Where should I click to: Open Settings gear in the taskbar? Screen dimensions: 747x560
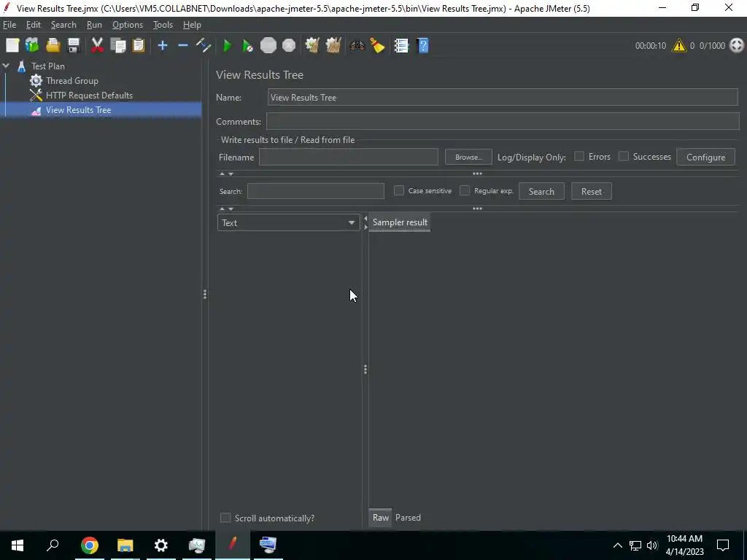click(161, 545)
